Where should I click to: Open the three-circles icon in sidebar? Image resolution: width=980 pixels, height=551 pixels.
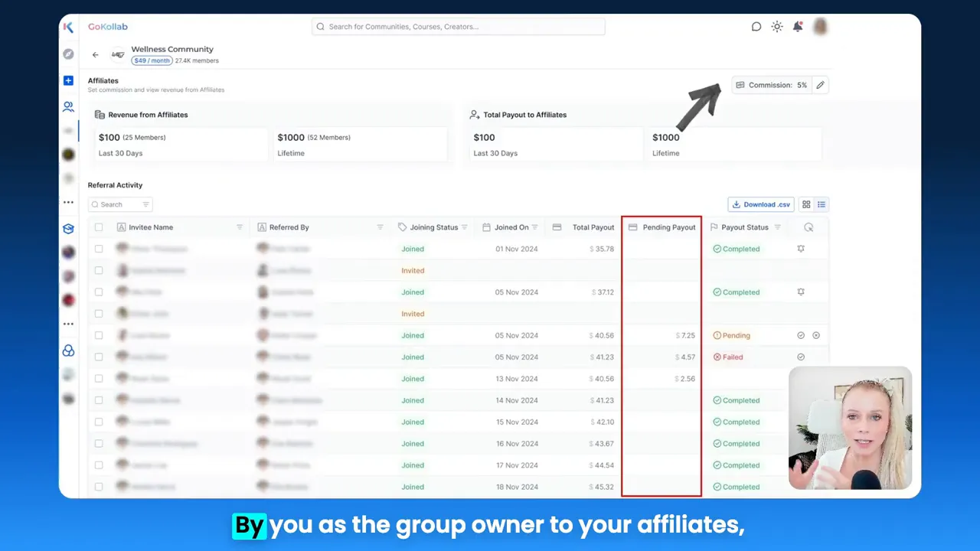pos(68,350)
